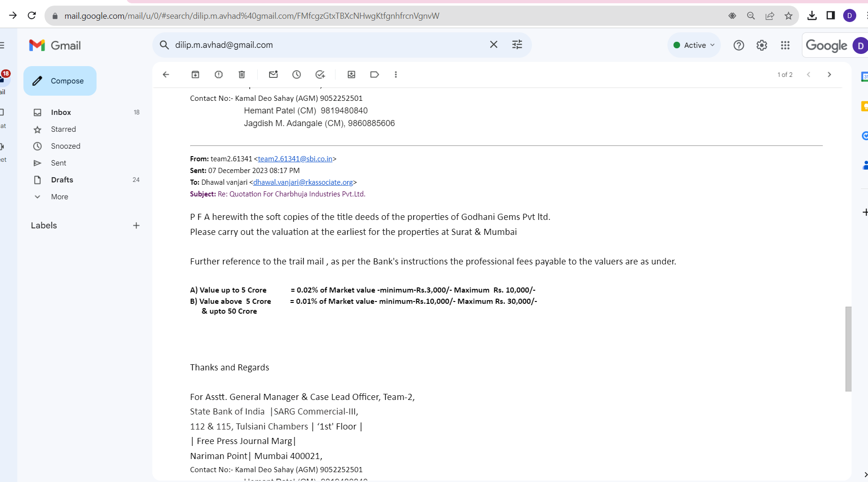Click the Labels heading in the sidebar
Image resolution: width=868 pixels, height=482 pixels.
click(44, 226)
